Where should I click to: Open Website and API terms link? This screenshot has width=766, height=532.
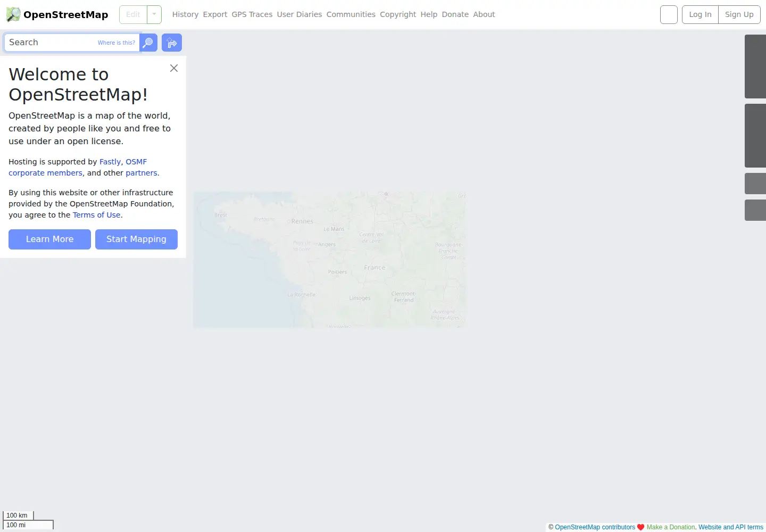click(731, 527)
